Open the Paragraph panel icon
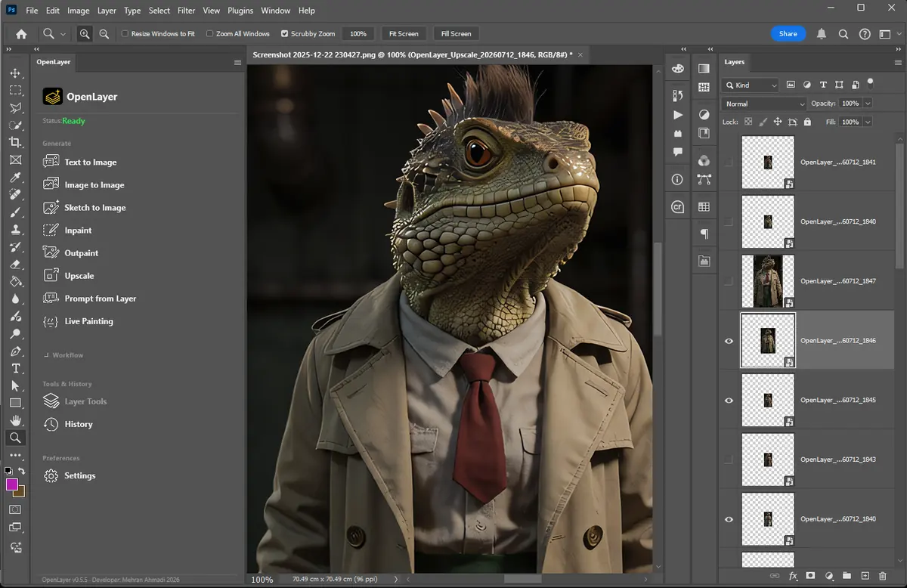 (704, 234)
